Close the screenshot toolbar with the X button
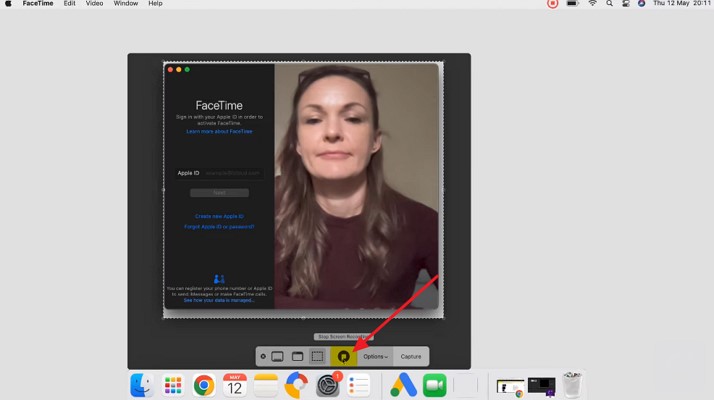 pos(263,356)
